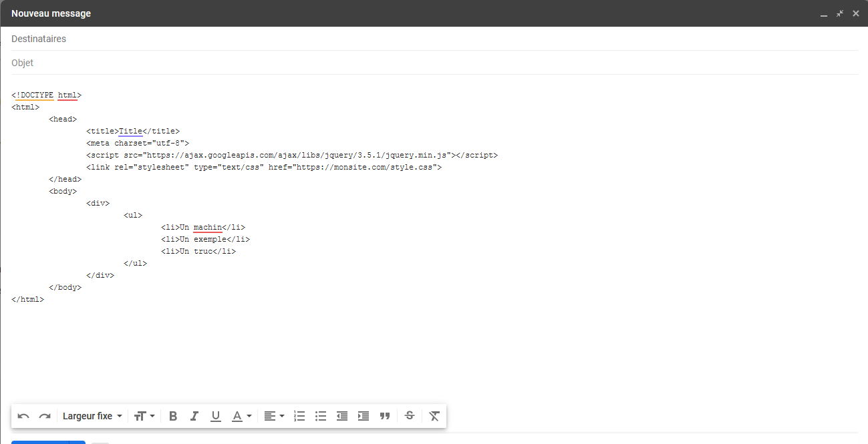Insert a numbered list
Image resolution: width=868 pixels, height=444 pixels.
point(299,416)
